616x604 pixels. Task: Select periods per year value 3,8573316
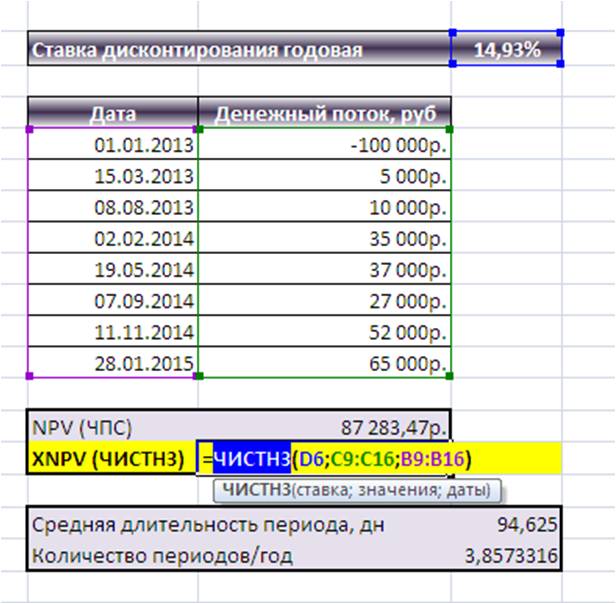point(511,555)
